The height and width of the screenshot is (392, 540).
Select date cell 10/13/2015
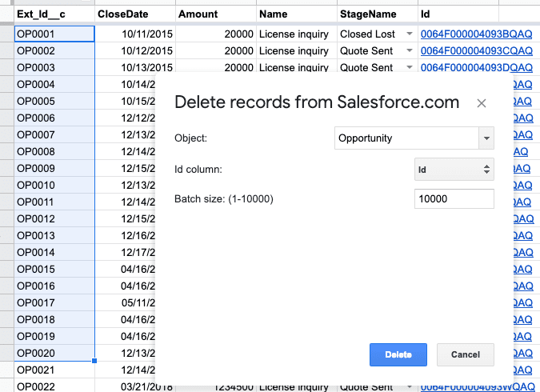tap(135, 67)
